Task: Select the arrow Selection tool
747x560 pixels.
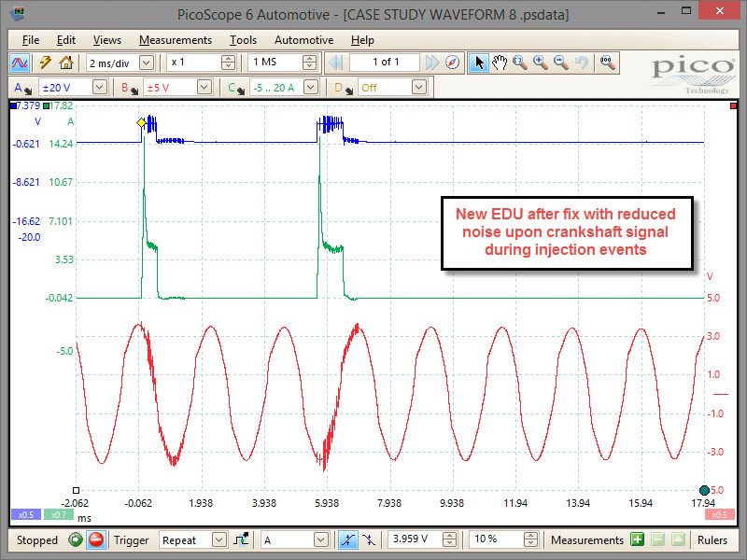Action: tap(479, 63)
